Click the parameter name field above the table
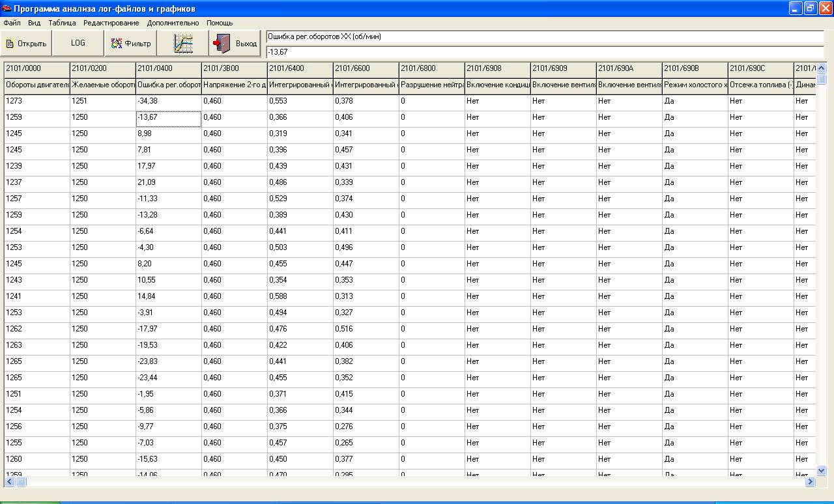This screenshot has width=834, height=504. 545,37
